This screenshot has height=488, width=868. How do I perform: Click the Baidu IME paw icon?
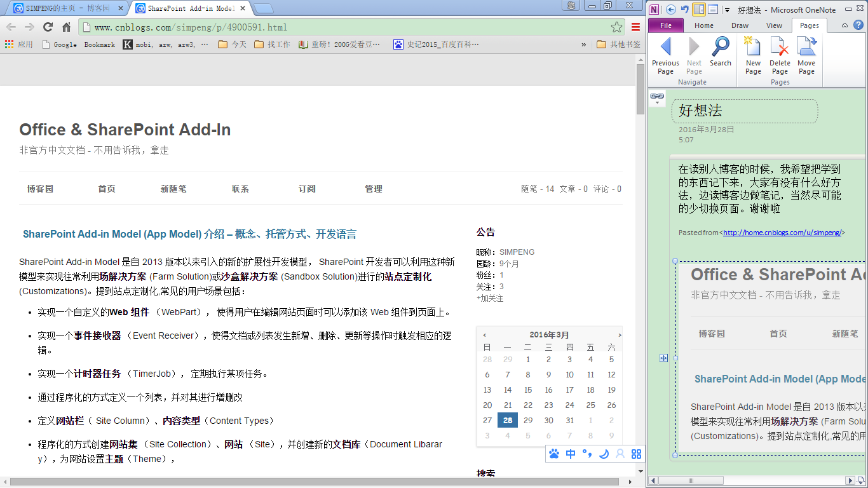point(554,454)
